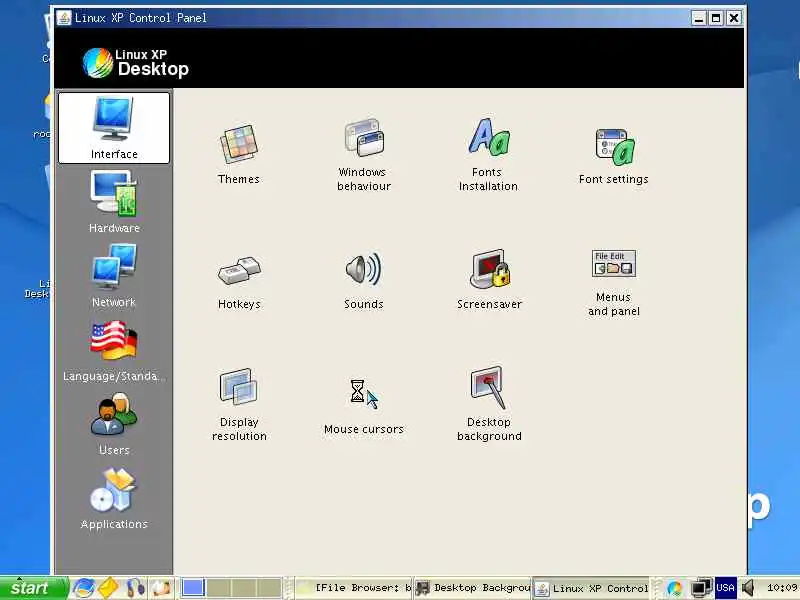Viewport: 800px width, 600px height.
Task: Open Display resolution settings
Action: [239, 405]
